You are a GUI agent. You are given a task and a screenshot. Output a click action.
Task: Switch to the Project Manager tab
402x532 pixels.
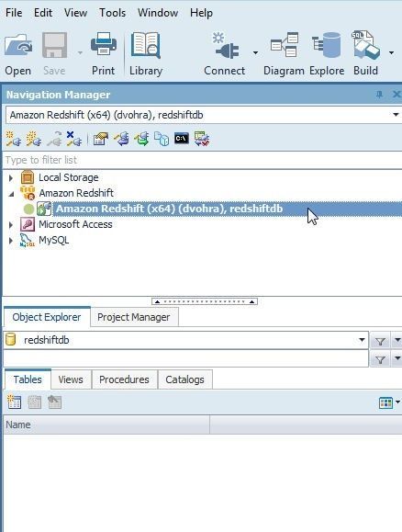[x=134, y=317]
